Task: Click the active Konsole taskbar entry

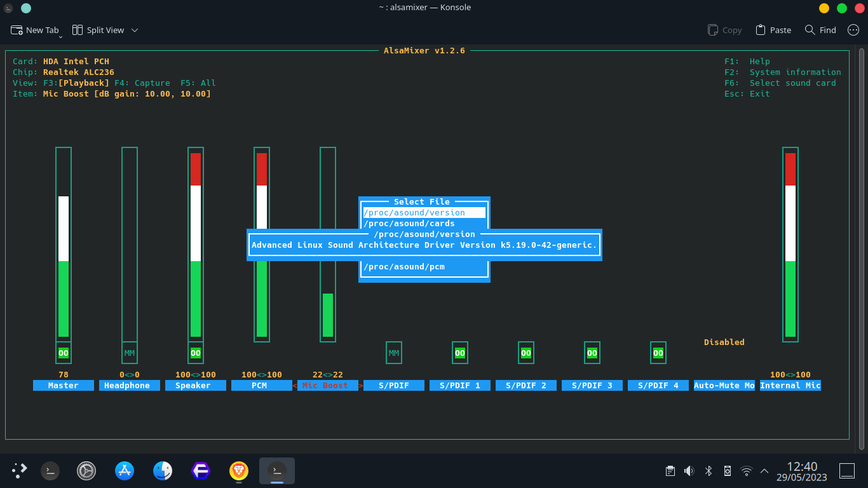Action: tap(277, 471)
